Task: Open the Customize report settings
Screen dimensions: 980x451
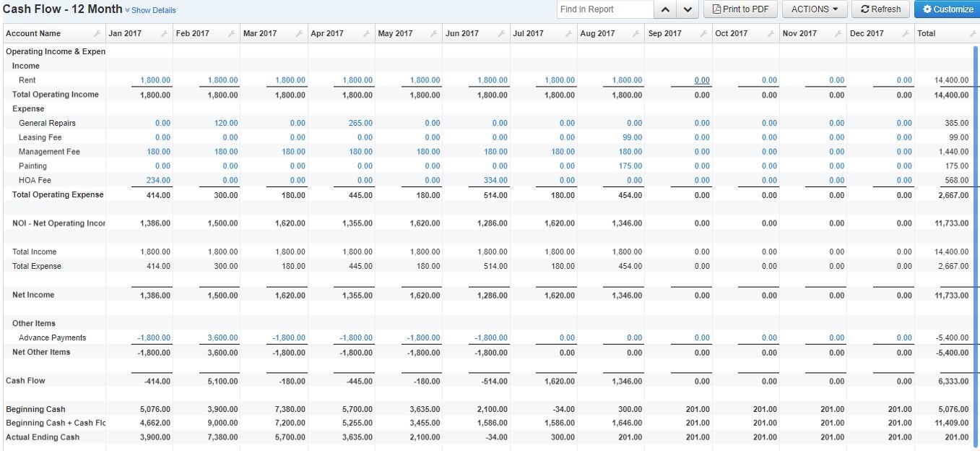Action: click(x=948, y=9)
